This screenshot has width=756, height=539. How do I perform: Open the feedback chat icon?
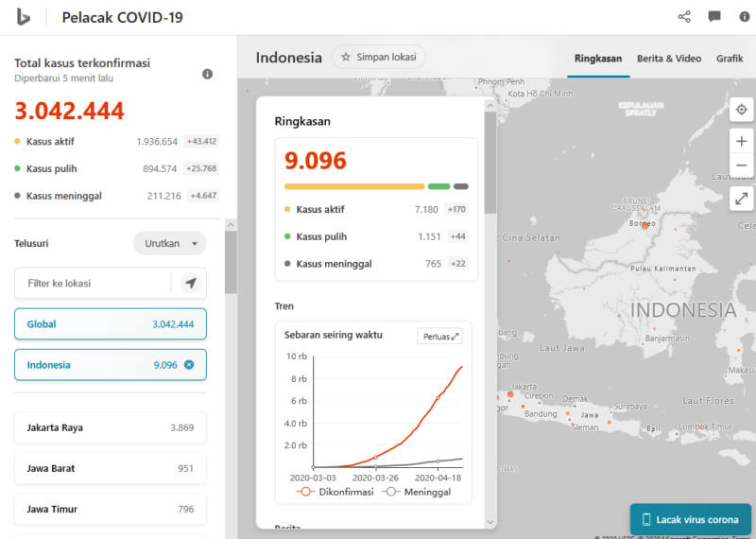[714, 17]
